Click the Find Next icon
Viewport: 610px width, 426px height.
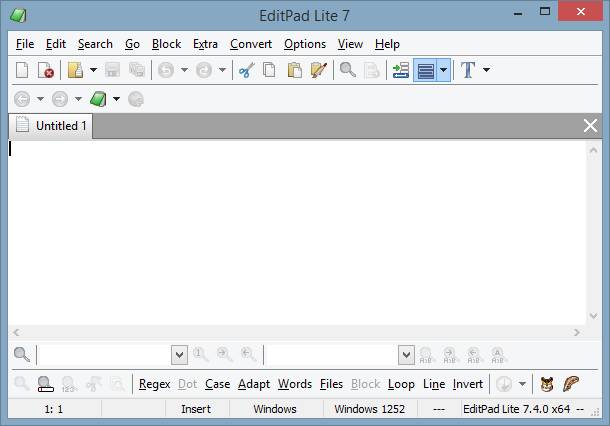click(225, 354)
